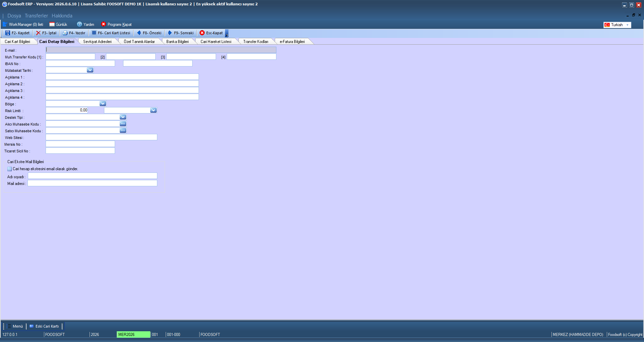Expand the Destek Tipi dropdown
The image size is (644, 342).
point(123,117)
